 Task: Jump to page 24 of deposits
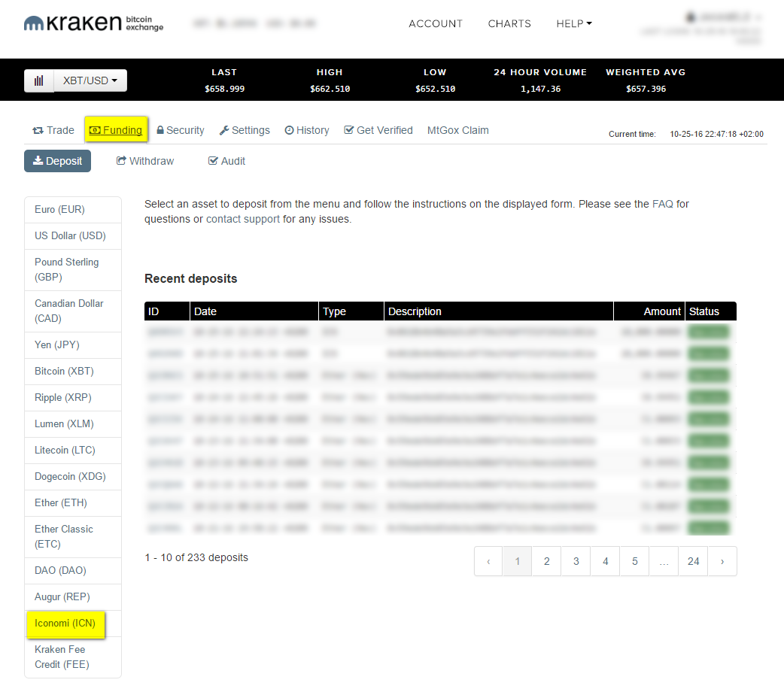click(x=693, y=562)
